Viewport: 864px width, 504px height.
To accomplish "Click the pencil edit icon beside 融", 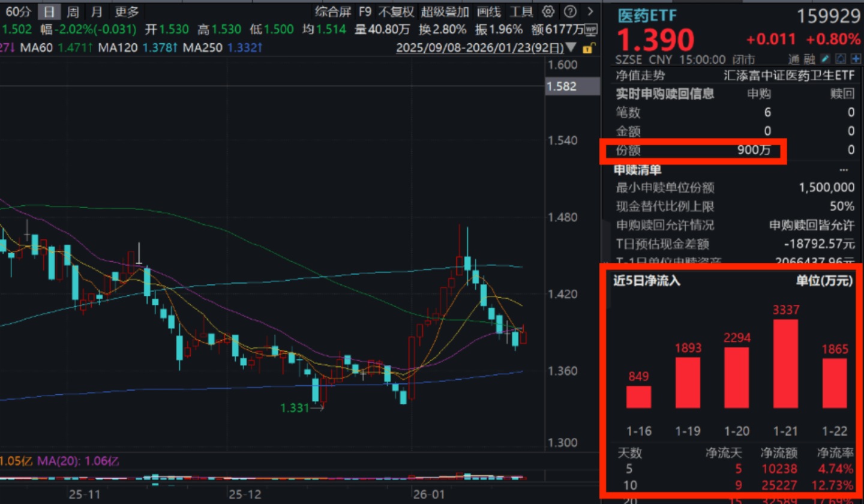I will pyautogui.click(x=826, y=59).
